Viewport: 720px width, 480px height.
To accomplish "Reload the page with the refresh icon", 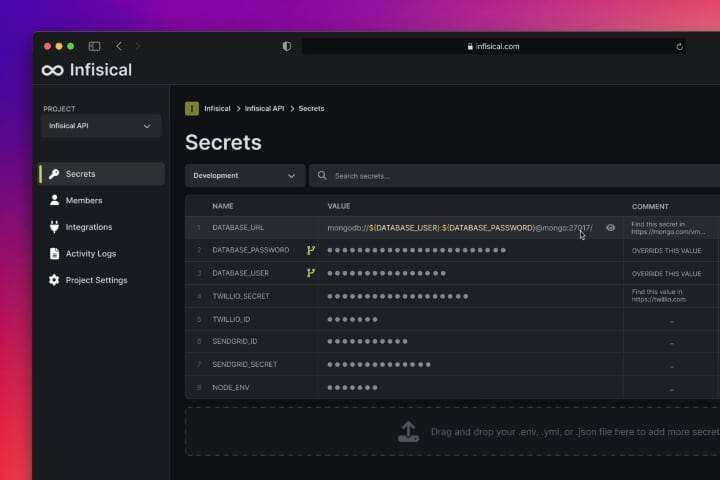I will 679,46.
